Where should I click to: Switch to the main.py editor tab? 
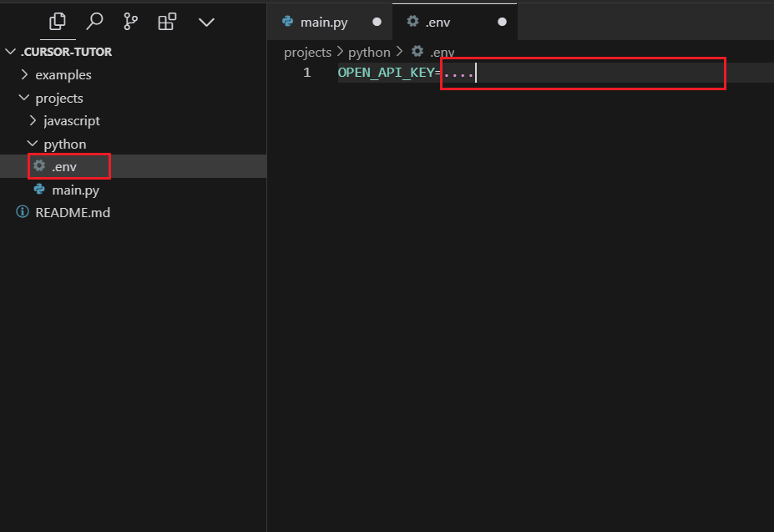point(330,23)
